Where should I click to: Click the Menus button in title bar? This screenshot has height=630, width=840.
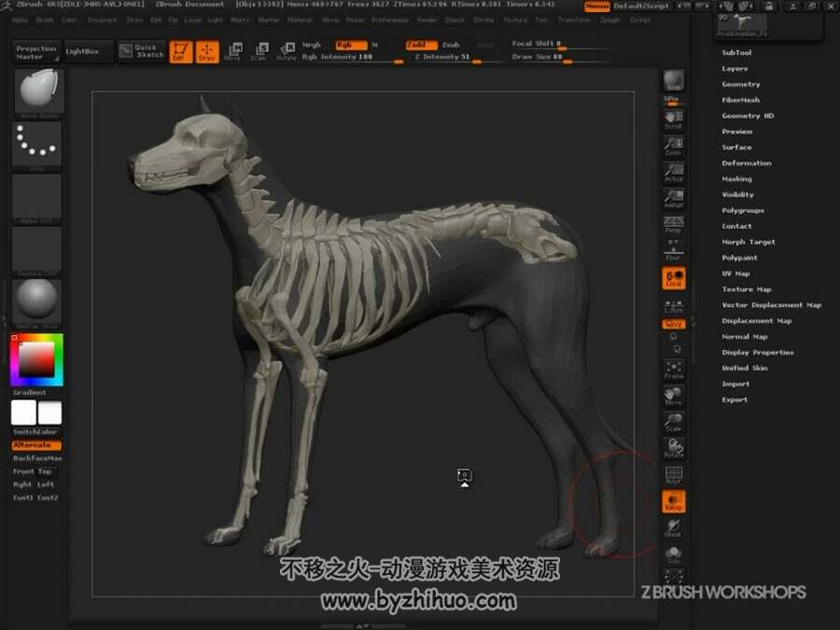coord(596,7)
